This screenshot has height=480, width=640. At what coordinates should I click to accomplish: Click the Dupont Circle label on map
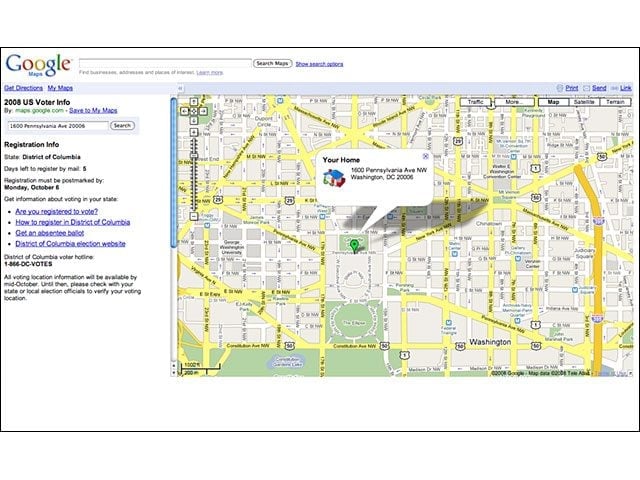[x=264, y=121]
